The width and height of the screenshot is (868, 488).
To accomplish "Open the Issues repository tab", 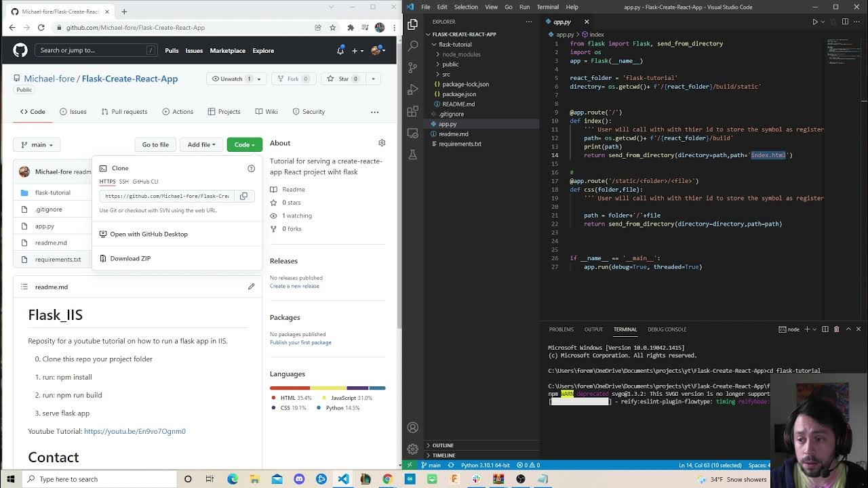I will click(x=73, y=112).
